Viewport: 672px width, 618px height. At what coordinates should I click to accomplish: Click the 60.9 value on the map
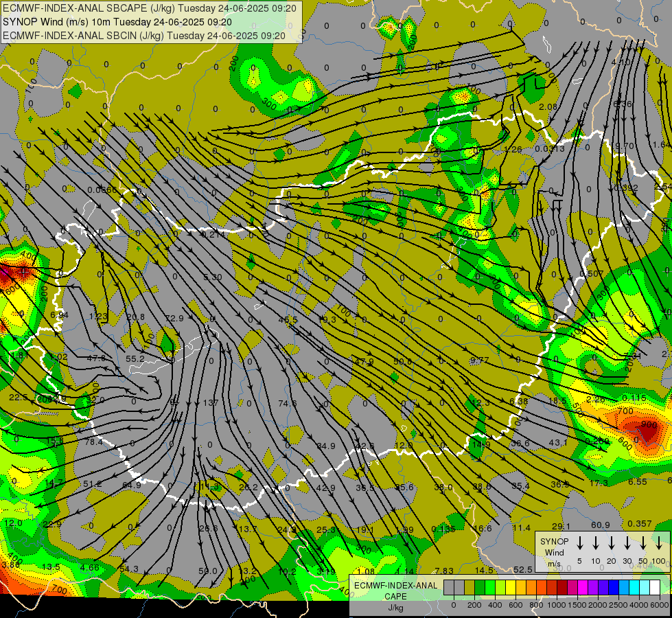601,525
